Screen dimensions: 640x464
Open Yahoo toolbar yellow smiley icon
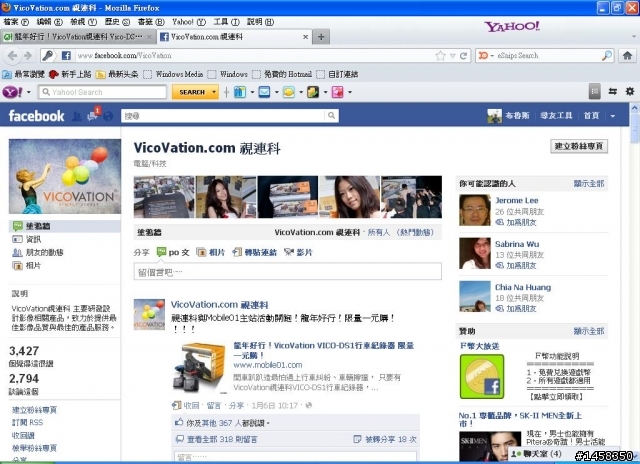coord(289,92)
